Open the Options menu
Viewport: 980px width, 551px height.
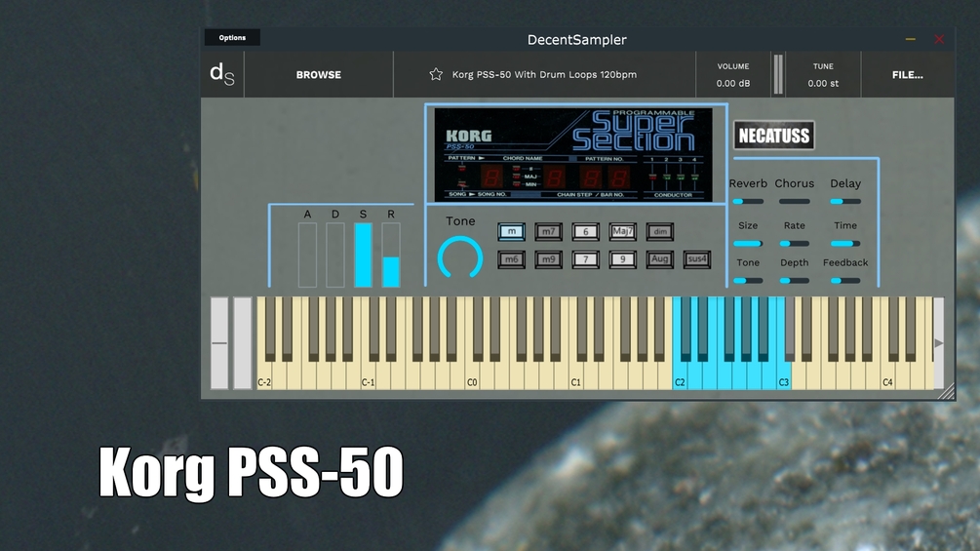pyautogui.click(x=232, y=37)
